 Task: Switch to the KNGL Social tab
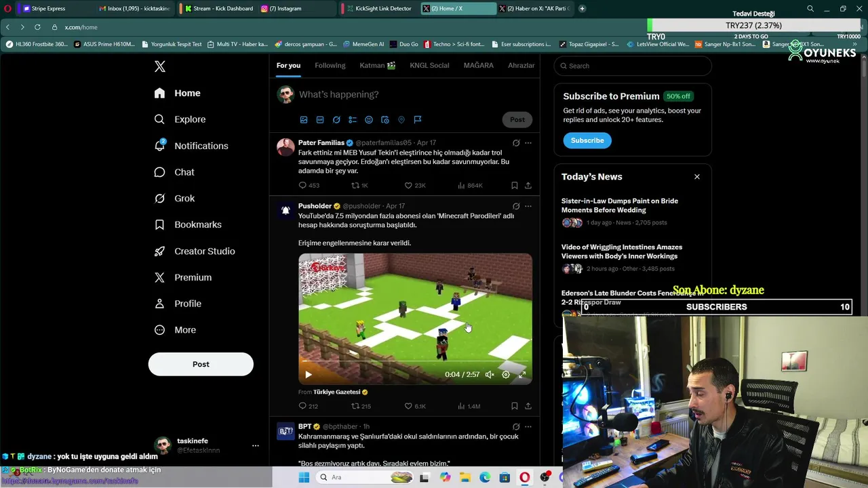(429, 66)
